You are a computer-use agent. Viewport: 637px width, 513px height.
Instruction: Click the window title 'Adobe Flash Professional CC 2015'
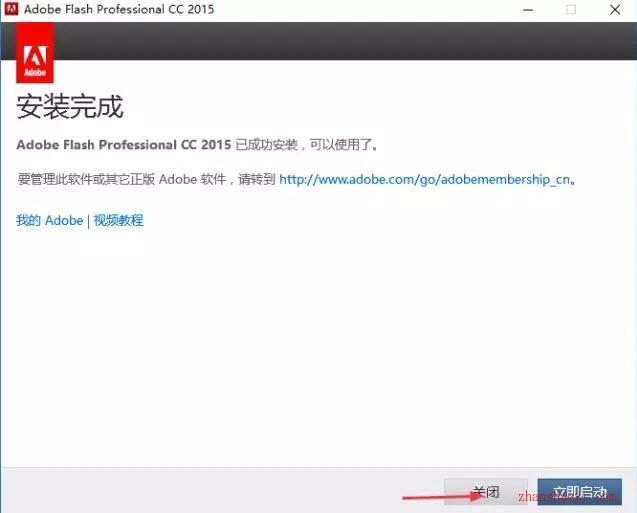pyautogui.click(x=119, y=9)
